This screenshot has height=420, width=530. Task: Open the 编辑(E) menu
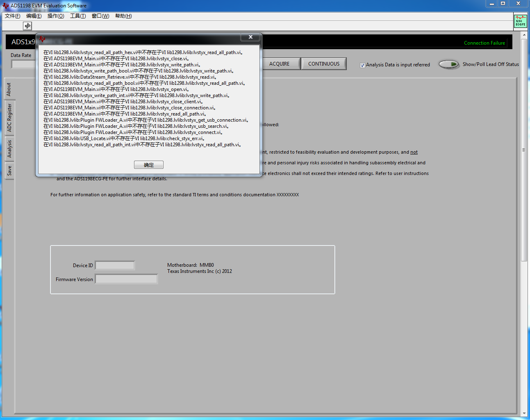coord(34,16)
